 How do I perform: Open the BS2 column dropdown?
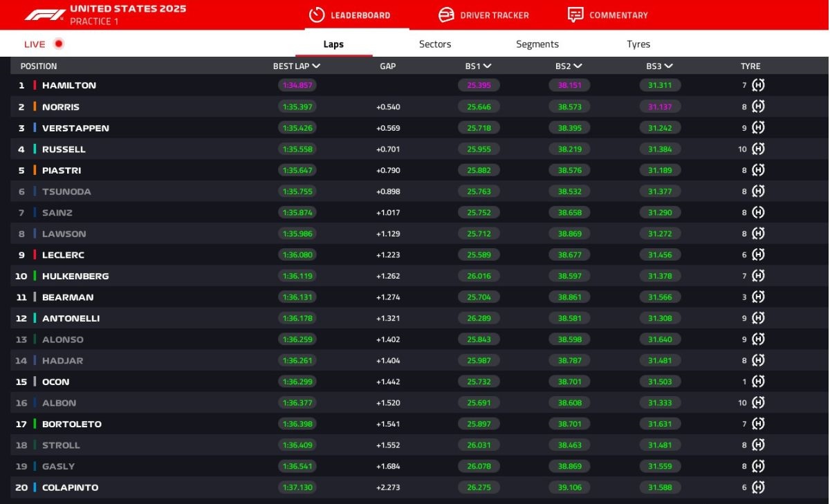(x=578, y=66)
